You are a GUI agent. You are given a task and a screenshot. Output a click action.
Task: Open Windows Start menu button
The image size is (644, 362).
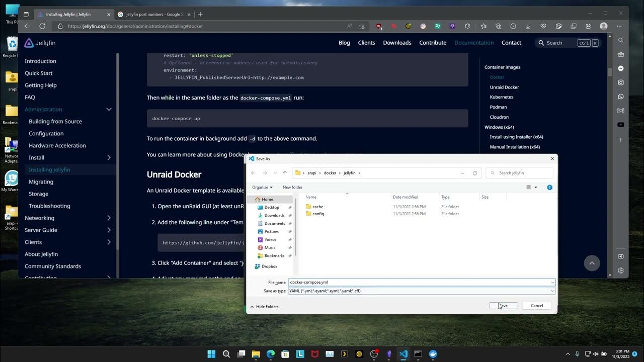(x=211, y=354)
